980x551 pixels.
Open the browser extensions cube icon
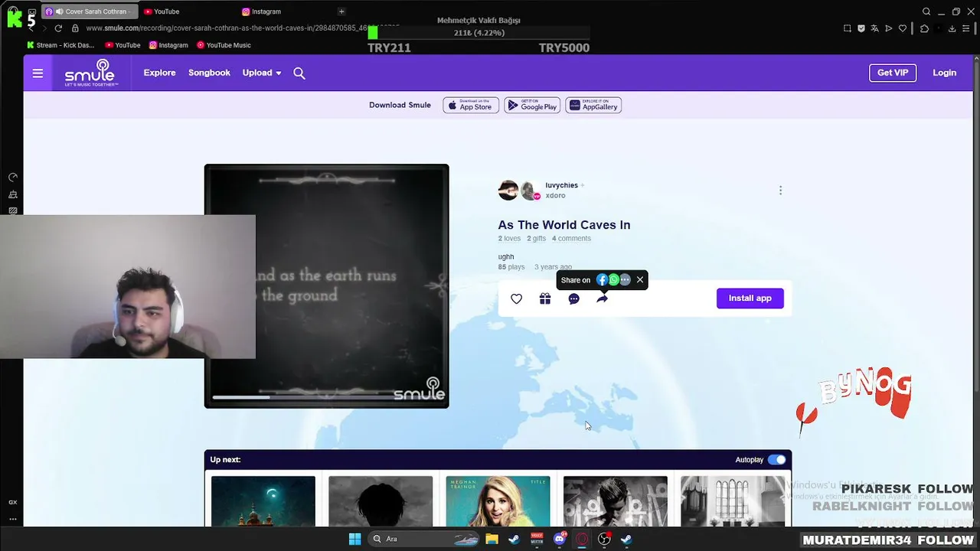pyautogui.click(x=924, y=28)
